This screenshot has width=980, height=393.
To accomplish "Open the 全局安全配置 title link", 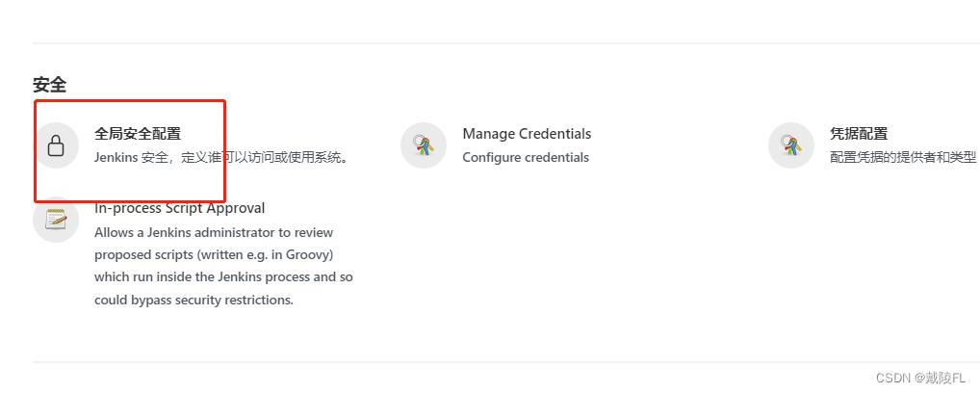I will (138, 134).
